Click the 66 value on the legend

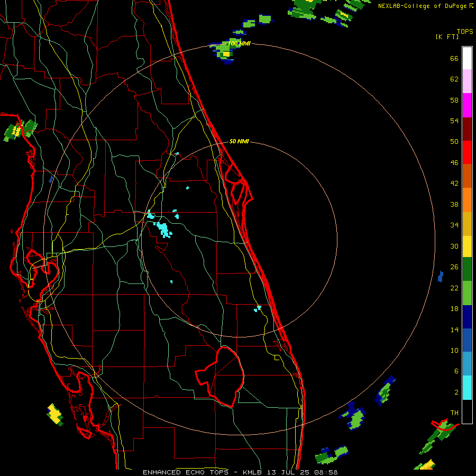454,58
